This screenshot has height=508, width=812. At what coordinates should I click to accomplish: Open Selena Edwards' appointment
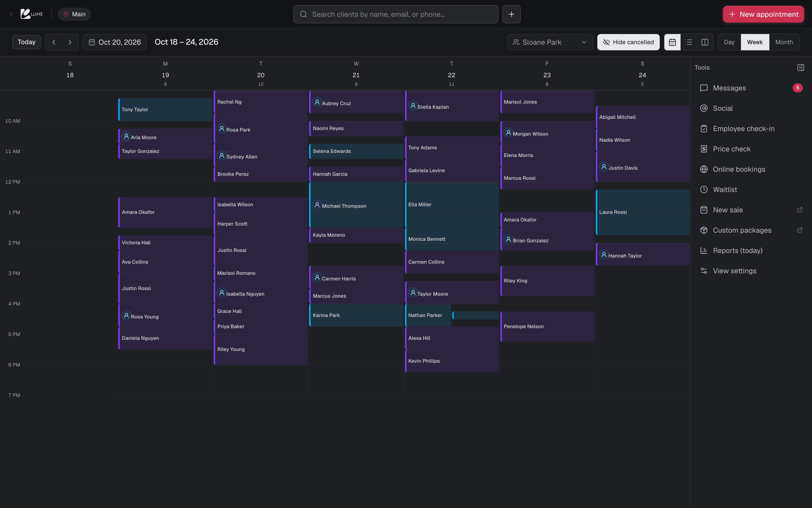tap(356, 151)
